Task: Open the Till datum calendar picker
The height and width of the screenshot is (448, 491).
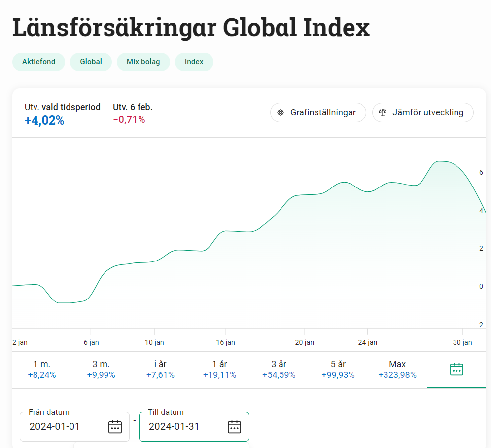Action: (x=234, y=427)
